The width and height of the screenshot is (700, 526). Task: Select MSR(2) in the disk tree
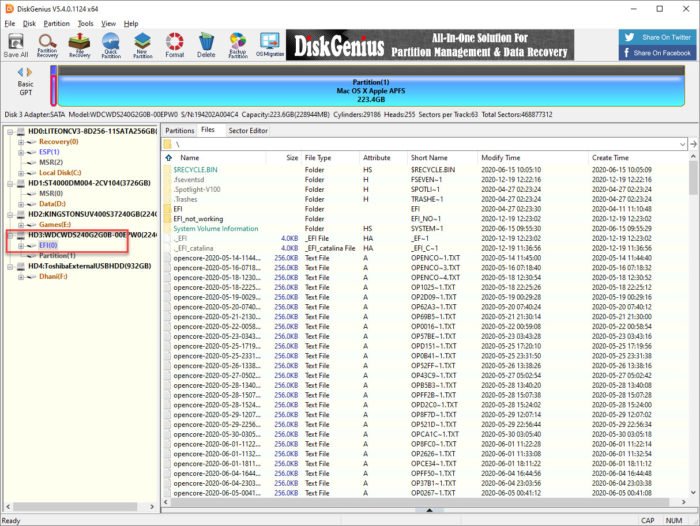pyautogui.click(x=51, y=163)
